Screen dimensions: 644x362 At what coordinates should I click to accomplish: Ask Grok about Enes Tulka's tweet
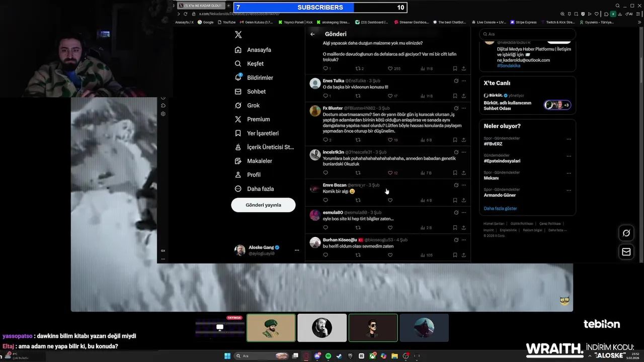coord(456,80)
